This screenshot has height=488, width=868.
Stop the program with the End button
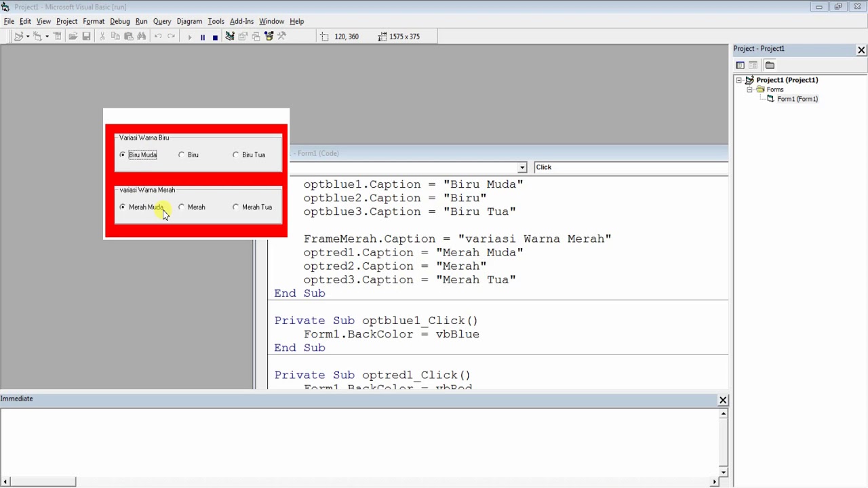coord(215,37)
